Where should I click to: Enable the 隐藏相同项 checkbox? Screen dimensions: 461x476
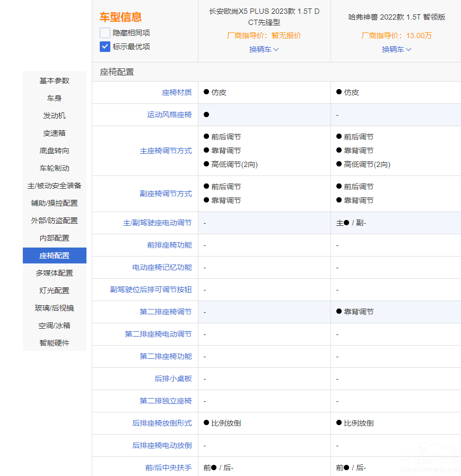104,33
